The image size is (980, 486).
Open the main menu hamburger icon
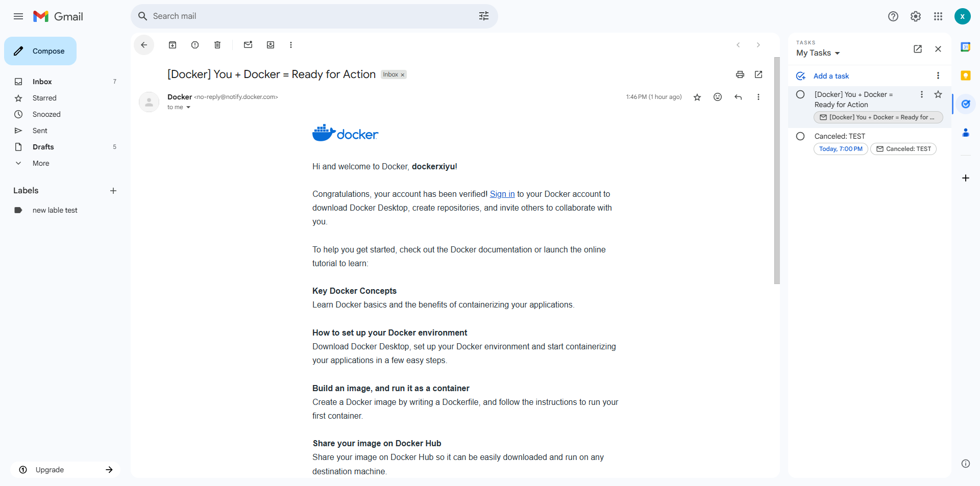(18, 16)
